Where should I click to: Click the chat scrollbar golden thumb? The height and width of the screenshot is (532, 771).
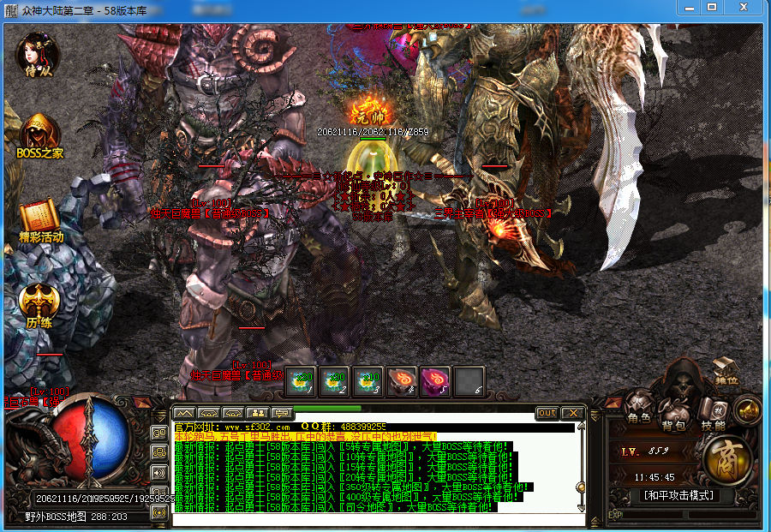pos(581,487)
